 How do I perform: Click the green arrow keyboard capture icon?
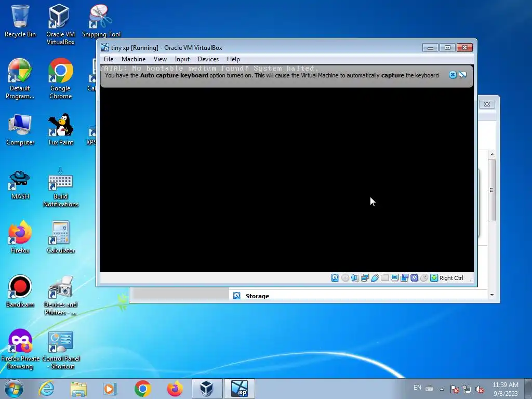[434, 278]
